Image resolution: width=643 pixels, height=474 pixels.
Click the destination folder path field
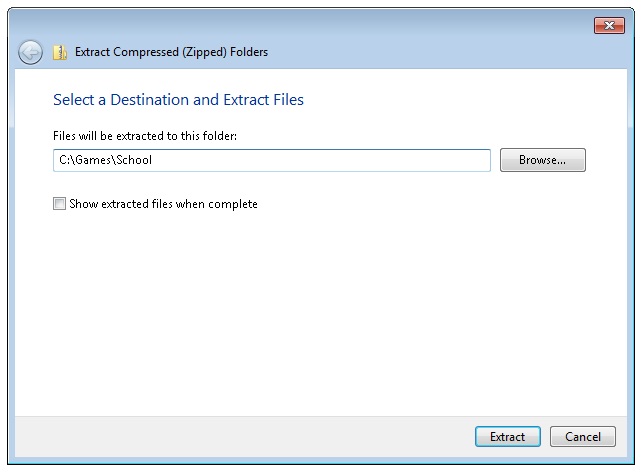[x=271, y=160]
